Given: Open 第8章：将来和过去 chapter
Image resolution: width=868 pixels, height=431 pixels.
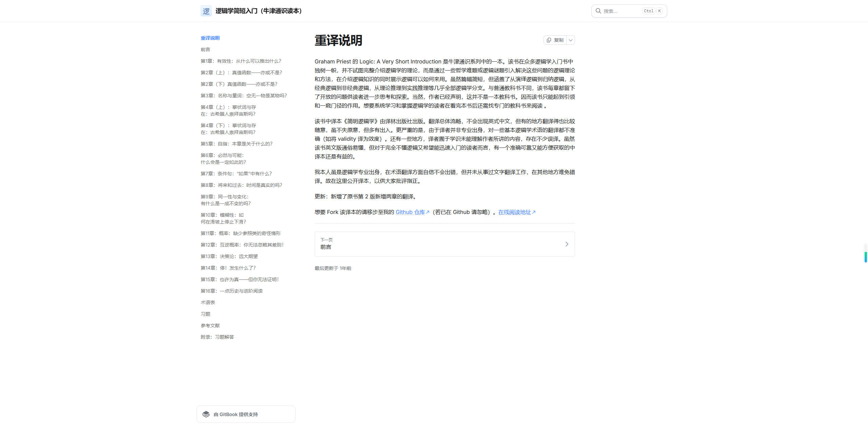Looking at the screenshot, I should pos(241,185).
